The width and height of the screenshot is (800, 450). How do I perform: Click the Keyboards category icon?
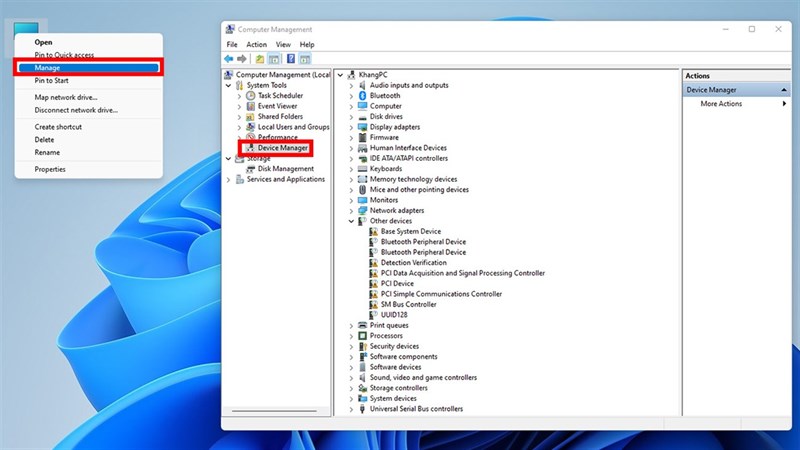(362, 169)
